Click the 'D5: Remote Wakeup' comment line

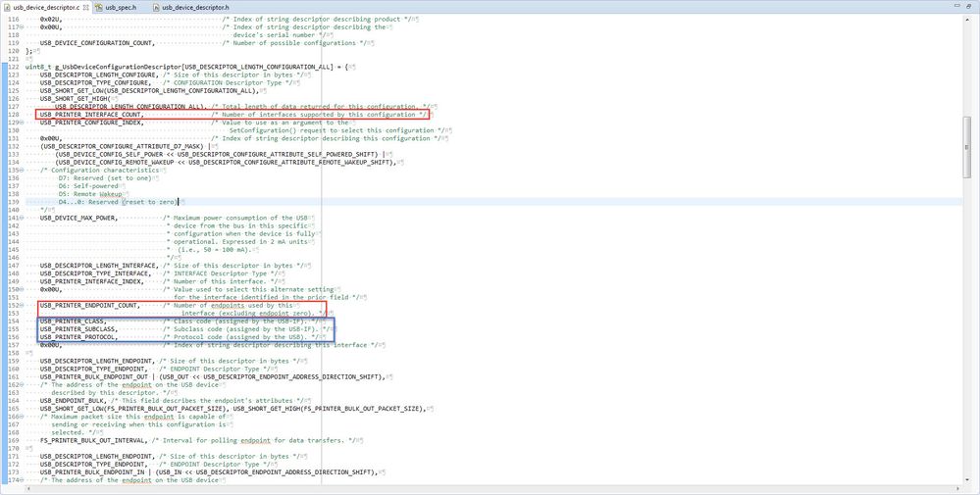[90, 194]
